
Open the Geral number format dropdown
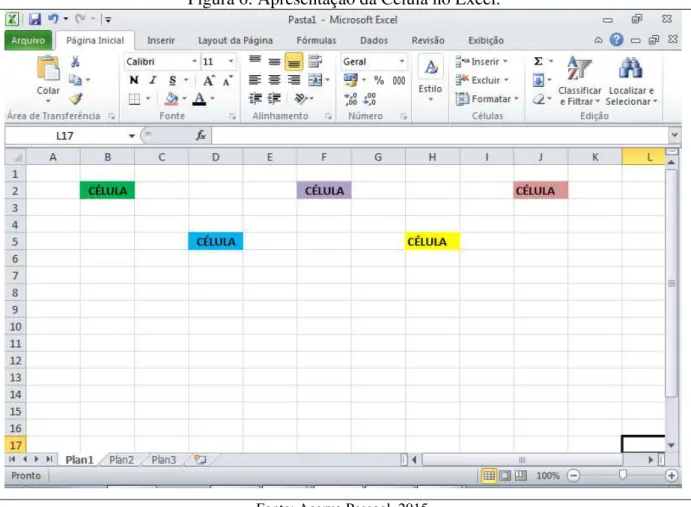tap(402, 61)
